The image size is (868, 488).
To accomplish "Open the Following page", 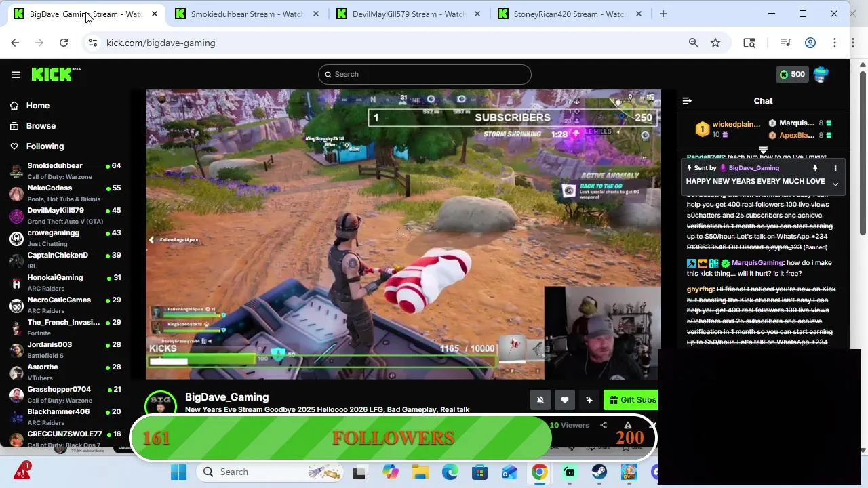I will (45, 146).
